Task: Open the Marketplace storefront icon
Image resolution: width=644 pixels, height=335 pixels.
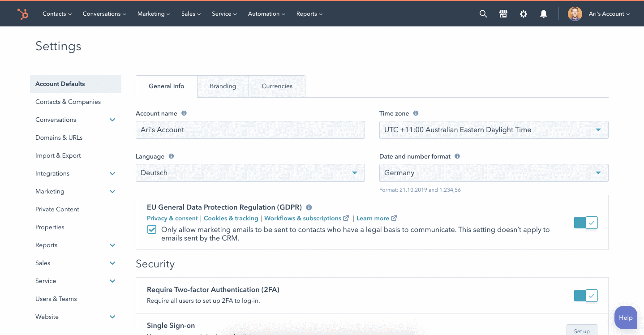Action: (503, 14)
